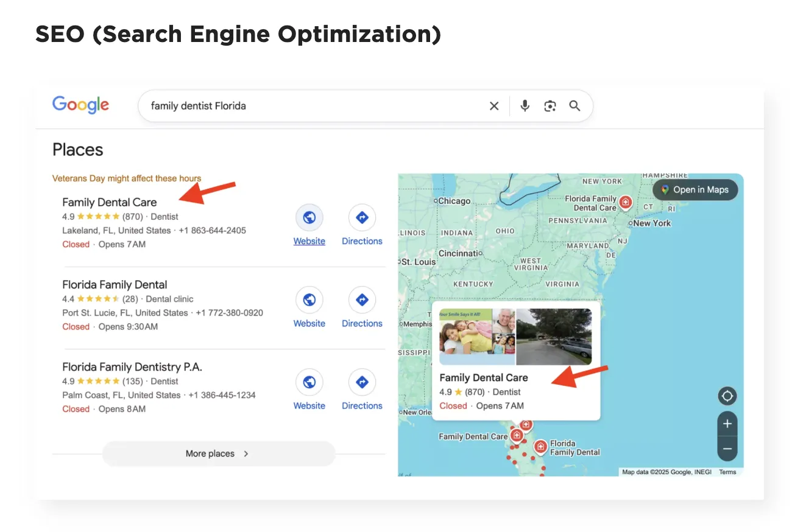Click the search magnifier icon
This screenshot has height=532, width=809.
coord(574,105)
